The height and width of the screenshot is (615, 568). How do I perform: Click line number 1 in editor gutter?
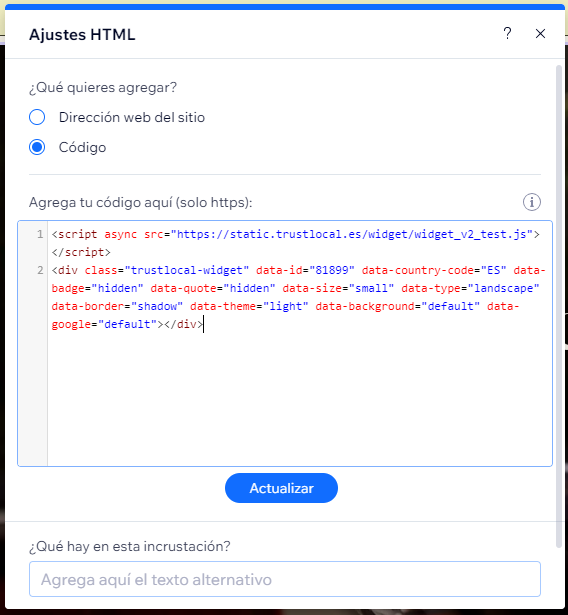(40, 234)
